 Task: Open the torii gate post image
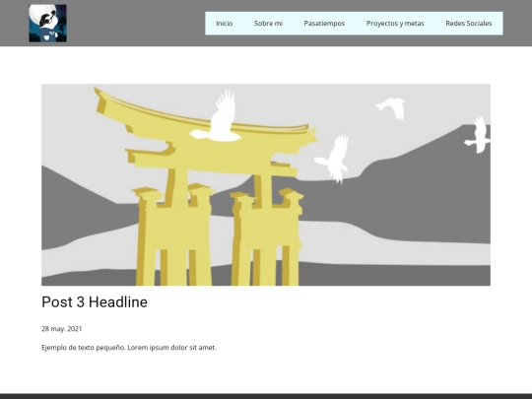[266, 184]
